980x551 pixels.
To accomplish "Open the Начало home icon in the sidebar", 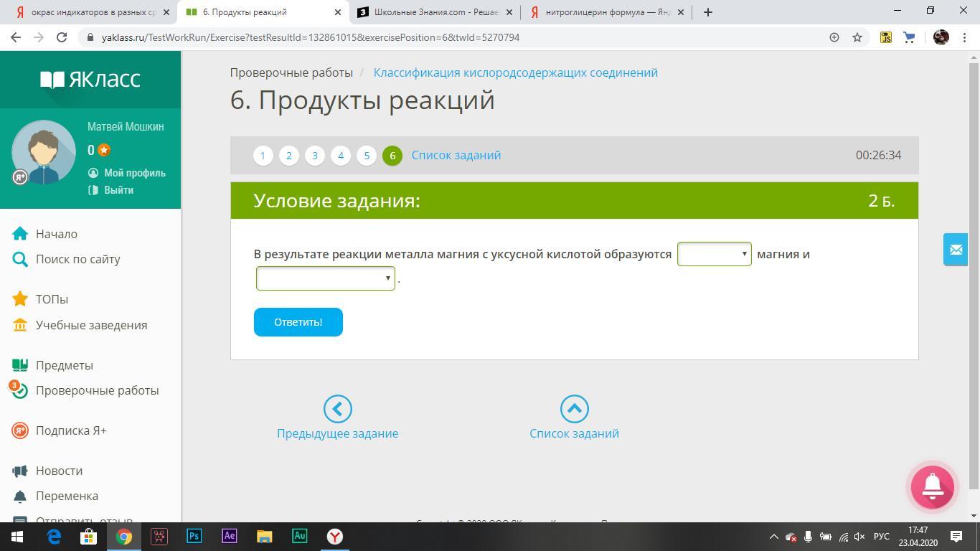I will [x=20, y=234].
